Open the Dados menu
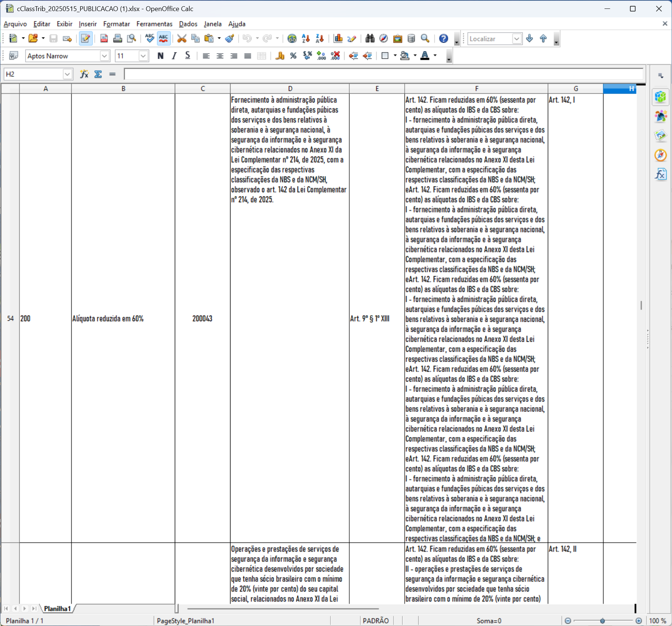 188,24
